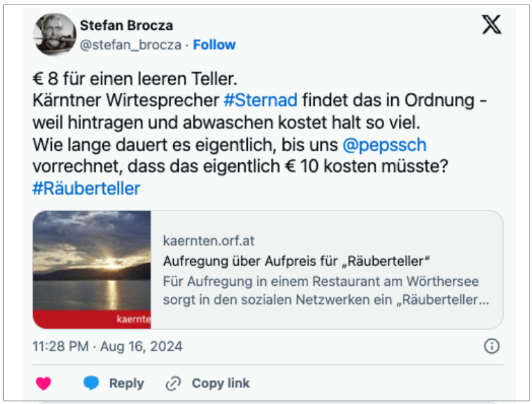Follow Stefan Brocza
532x404 pixels.
pyautogui.click(x=214, y=45)
